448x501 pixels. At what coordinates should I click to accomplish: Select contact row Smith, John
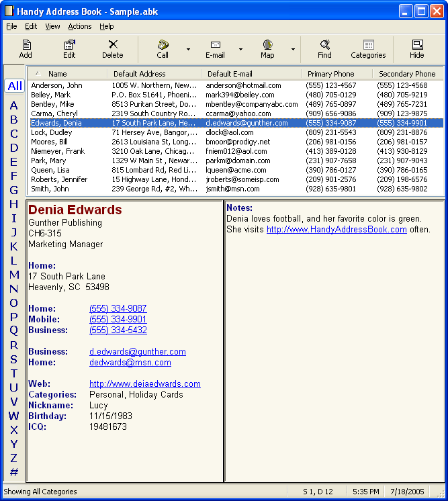(236, 189)
